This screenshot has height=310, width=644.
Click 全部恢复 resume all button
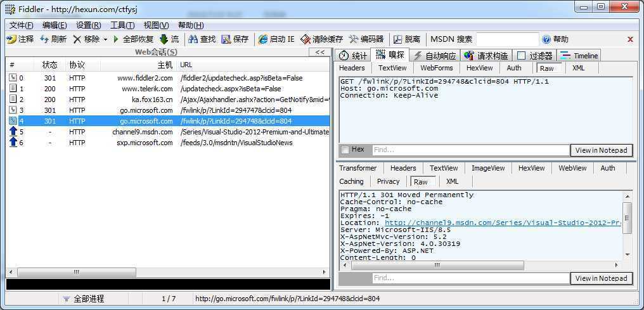[134, 39]
